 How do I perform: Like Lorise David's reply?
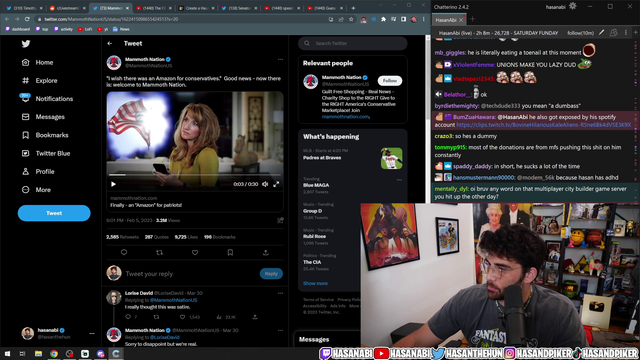point(182,317)
